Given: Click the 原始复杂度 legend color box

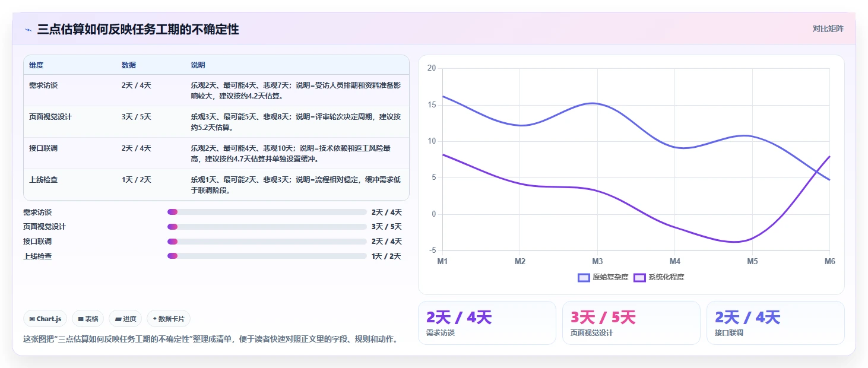Looking at the screenshot, I should pos(584,277).
